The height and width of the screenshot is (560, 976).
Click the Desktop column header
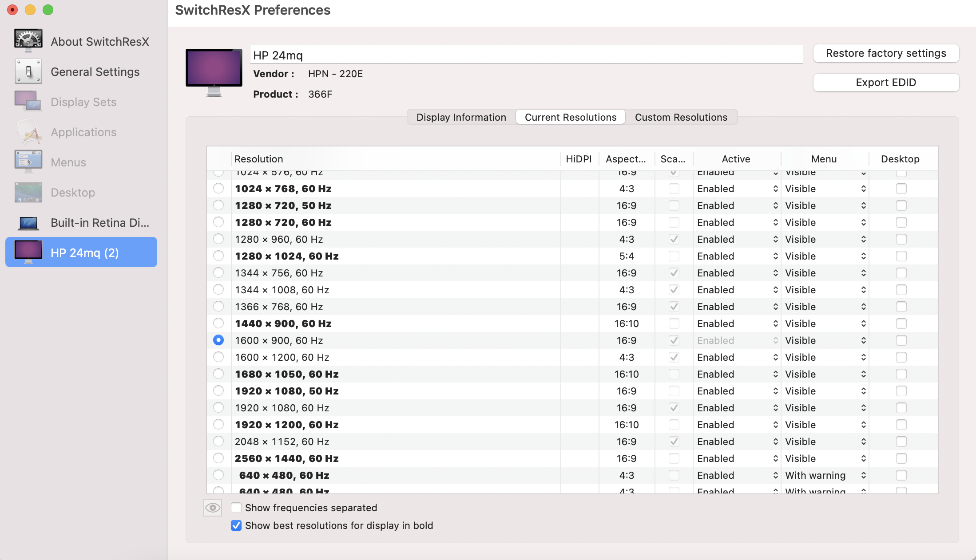click(901, 159)
